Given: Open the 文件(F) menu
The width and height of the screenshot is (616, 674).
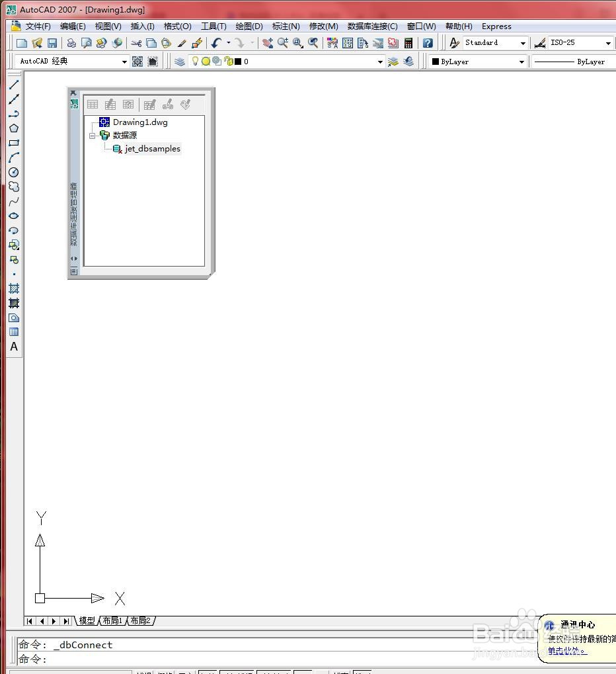Looking at the screenshot, I should (38, 26).
